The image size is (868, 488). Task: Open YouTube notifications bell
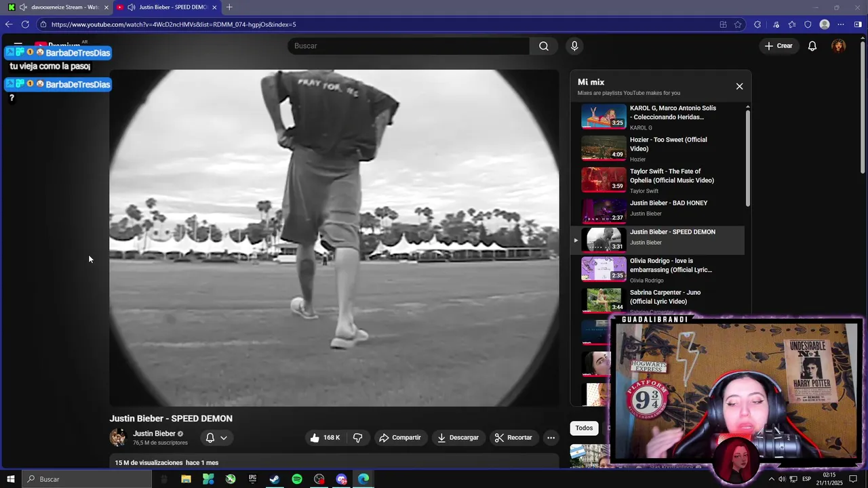point(812,46)
